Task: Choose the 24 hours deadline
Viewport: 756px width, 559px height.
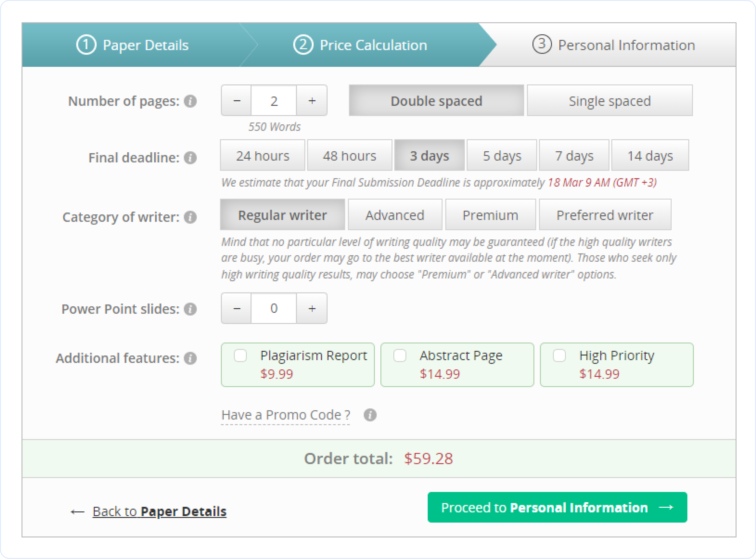Action: coord(262,156)
